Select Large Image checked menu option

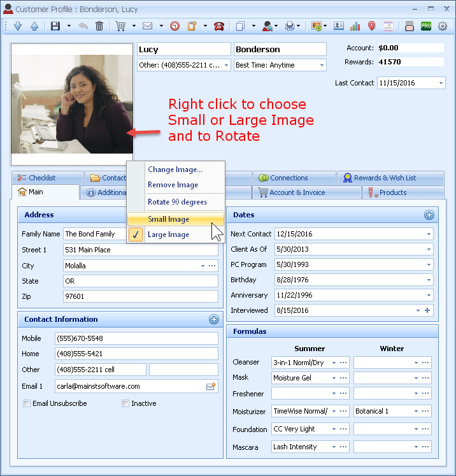176,234
